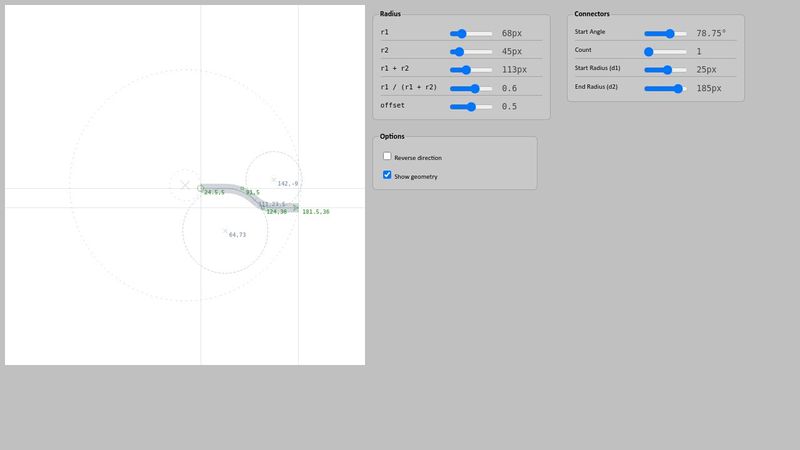
Task: Adjust the r1 + r2 slider
Action: pyautogui.click(x=471, y=70)
